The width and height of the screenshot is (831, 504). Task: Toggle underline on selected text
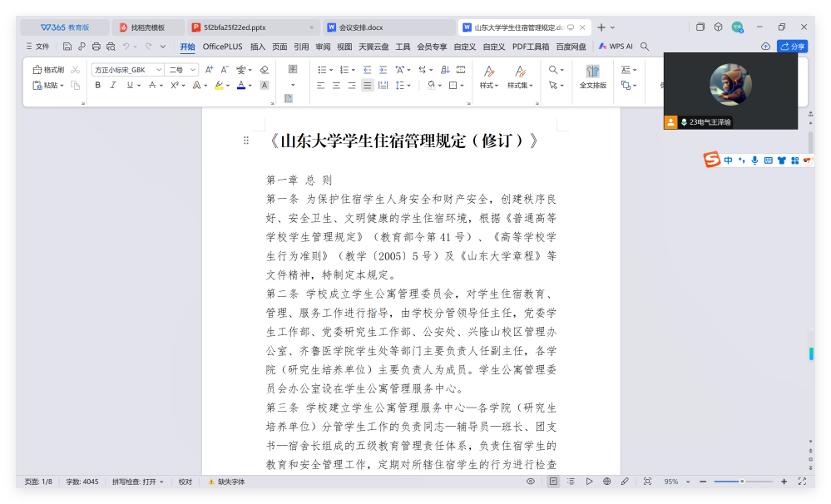click(x=130, y=85)
